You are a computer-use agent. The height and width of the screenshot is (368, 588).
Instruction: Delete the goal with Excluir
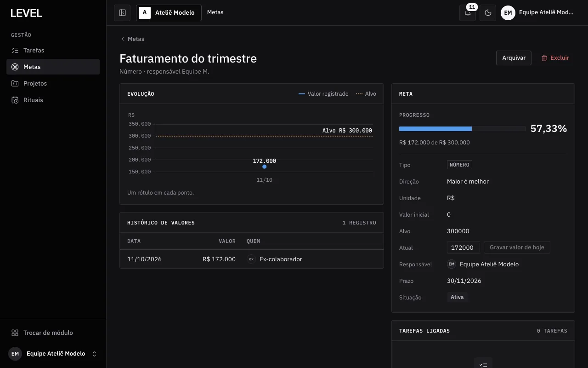coord(555,58)
